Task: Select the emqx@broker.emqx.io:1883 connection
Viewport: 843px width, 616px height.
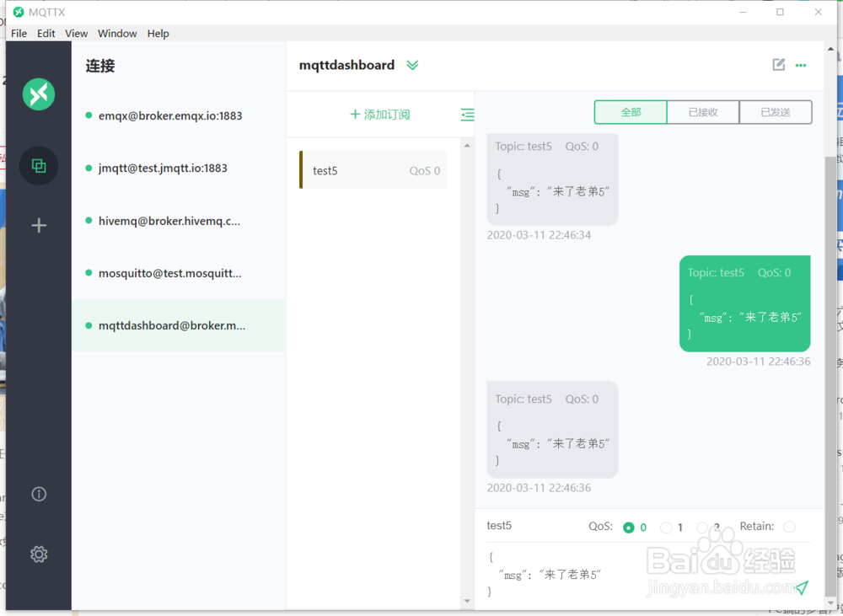Action: pos(179,115)
